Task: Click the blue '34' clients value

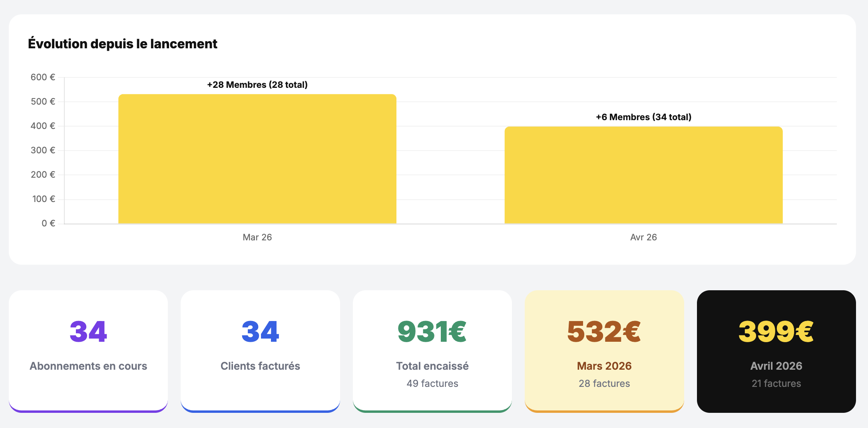Action: (261, 332)
